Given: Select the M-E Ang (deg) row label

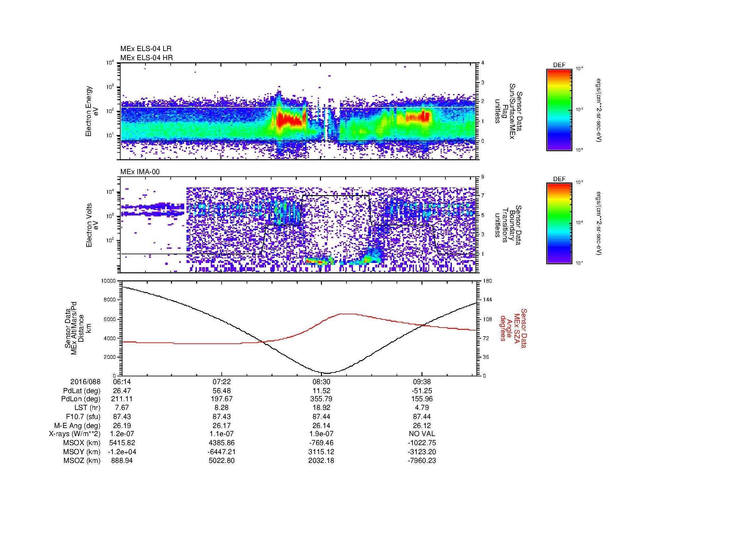Looking at the screenshot, I should click(77, 426).
